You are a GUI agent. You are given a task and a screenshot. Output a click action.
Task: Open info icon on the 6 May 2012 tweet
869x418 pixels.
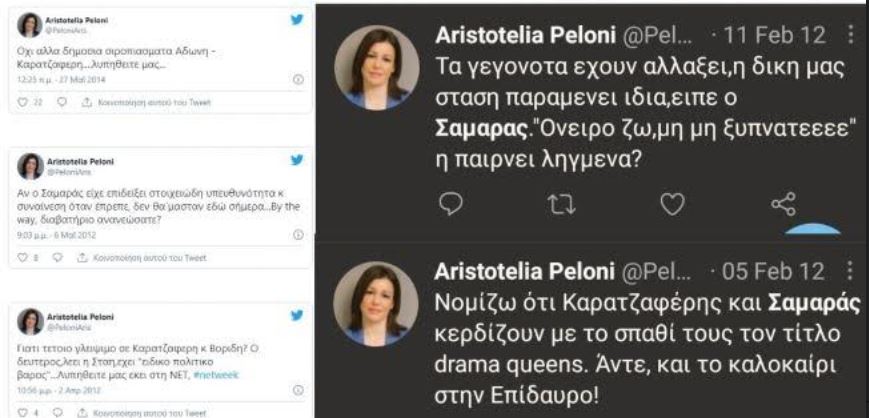pos(298,233)
